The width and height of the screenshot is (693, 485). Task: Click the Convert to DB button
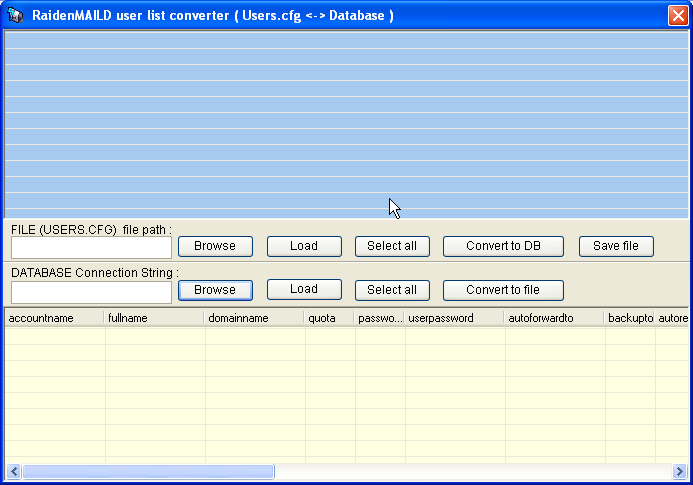coord(503,246)
